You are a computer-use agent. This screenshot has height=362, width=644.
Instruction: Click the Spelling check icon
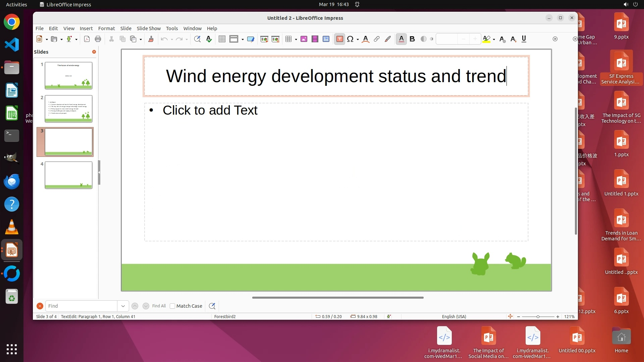coord(209,39)
